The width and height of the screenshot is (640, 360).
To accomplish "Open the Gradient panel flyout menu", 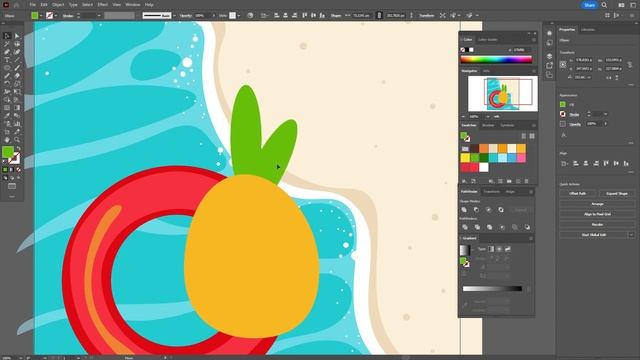I will [x=531, y=238].
